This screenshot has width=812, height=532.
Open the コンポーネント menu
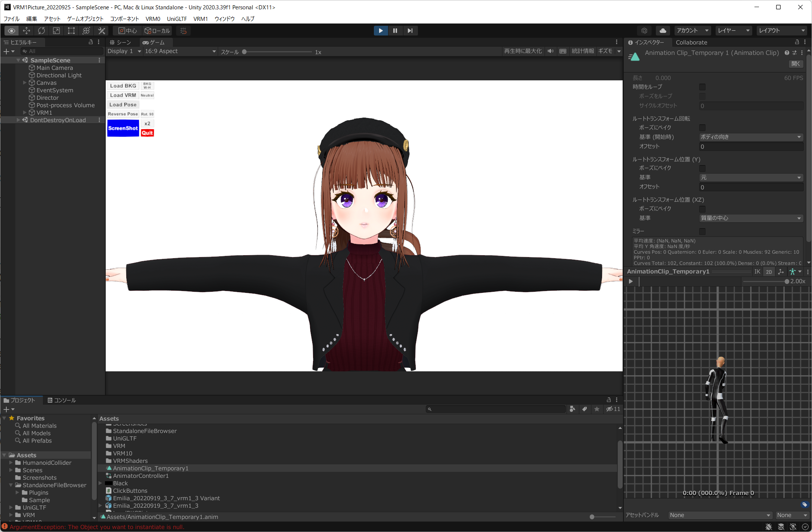coord(124,19)
